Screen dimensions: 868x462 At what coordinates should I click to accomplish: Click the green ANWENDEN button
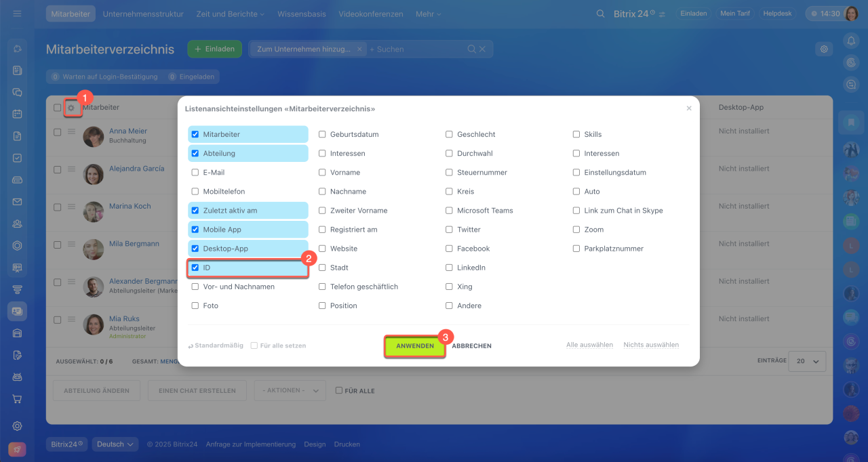(x=415, y=346)
